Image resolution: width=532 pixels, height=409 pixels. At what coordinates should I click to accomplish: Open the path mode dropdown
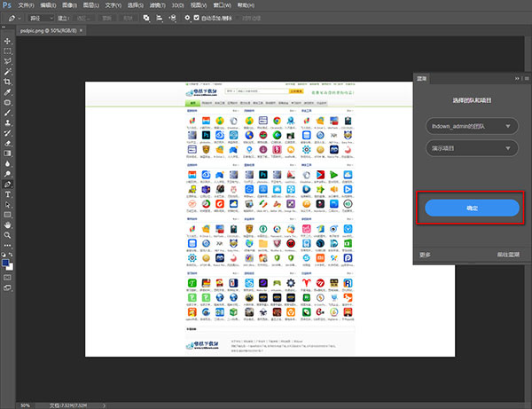[x=41, y=18]
